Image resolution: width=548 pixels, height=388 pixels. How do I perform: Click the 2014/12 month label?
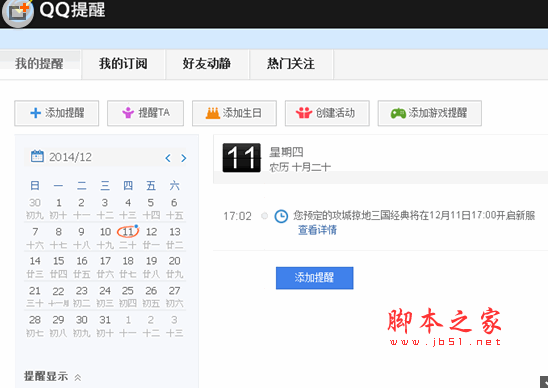(70, 157)
